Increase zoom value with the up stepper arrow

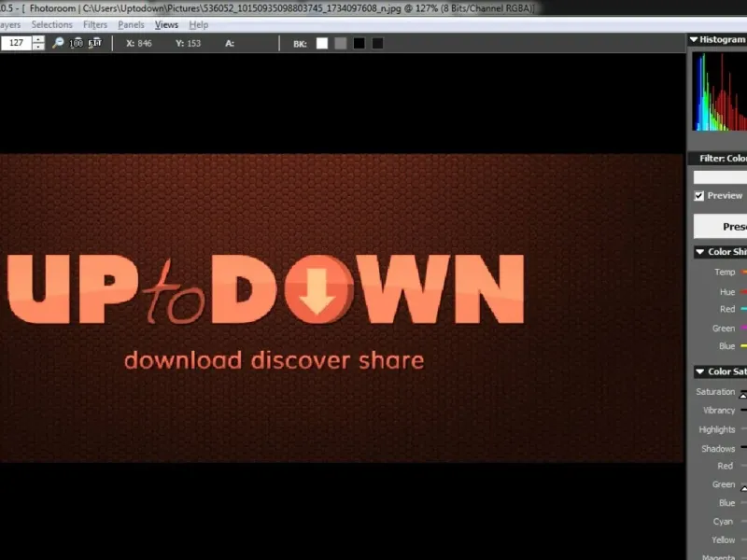pos(38,39)
